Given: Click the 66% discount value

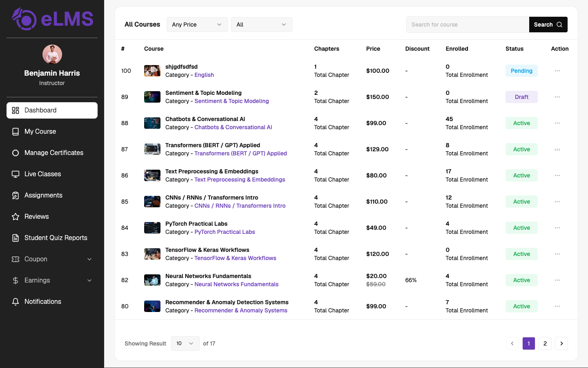Looking at the screenshot, I should (x=411, y=280).
